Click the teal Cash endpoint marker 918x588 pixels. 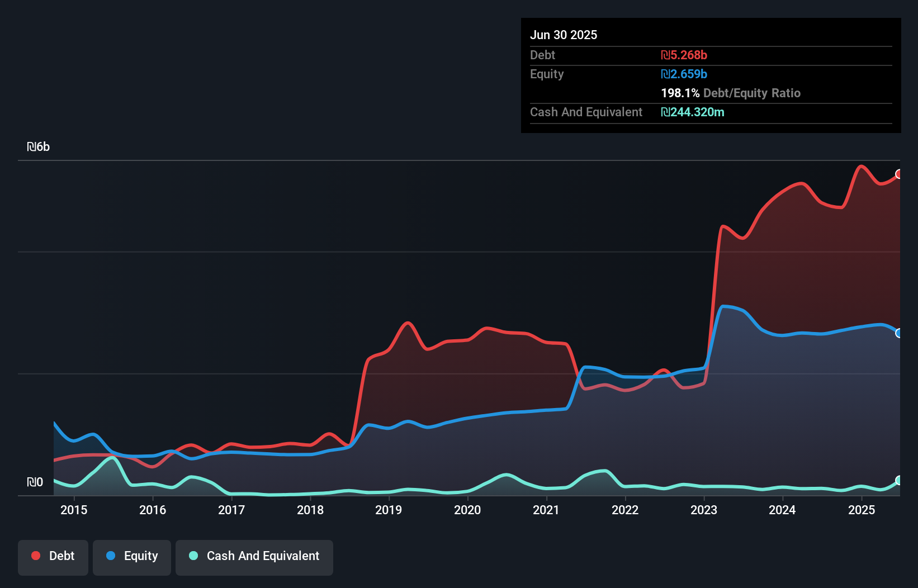click(899, 480)
